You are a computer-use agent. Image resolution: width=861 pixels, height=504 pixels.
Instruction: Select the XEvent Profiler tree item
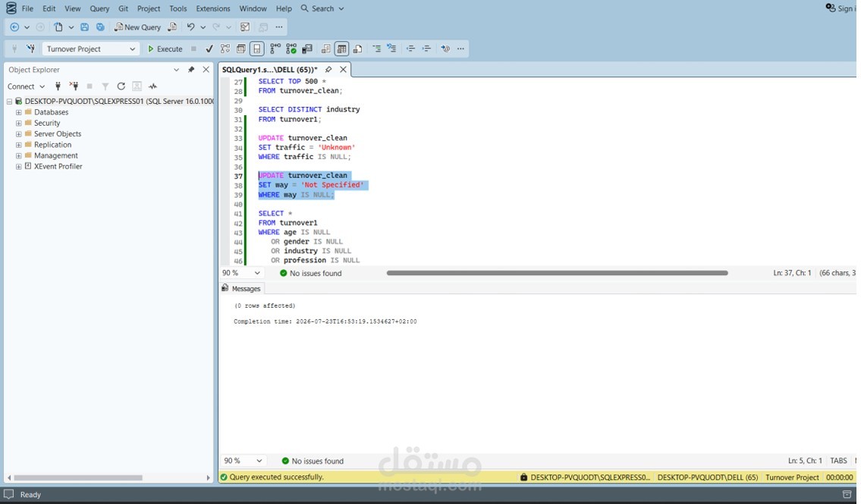(58, 166)
